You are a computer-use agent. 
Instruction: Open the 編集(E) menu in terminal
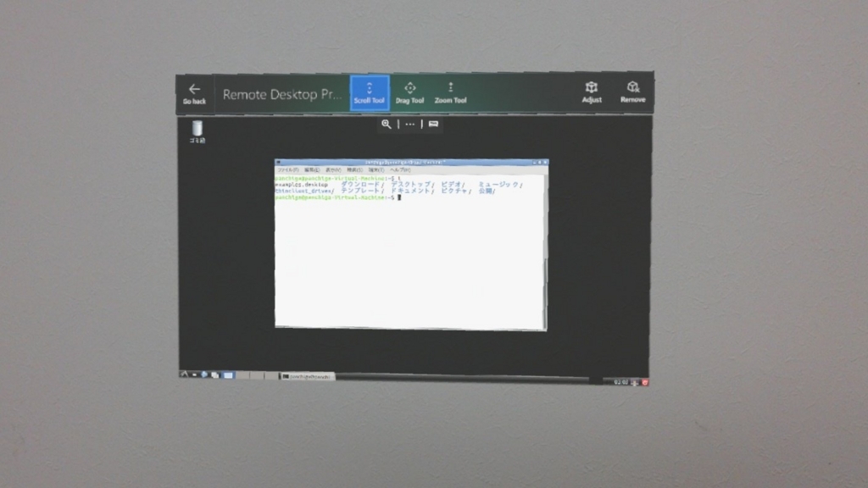point(312,169)
